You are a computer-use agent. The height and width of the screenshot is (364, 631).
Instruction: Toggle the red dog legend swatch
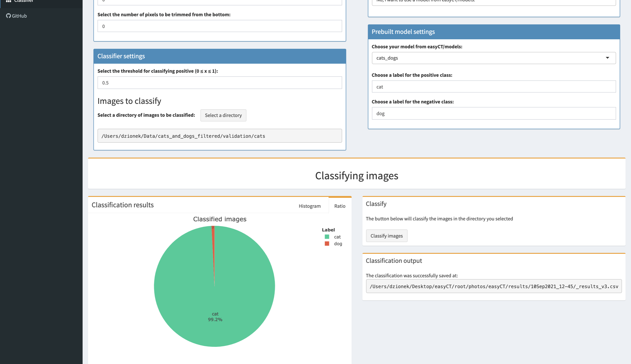click(327, 243)
